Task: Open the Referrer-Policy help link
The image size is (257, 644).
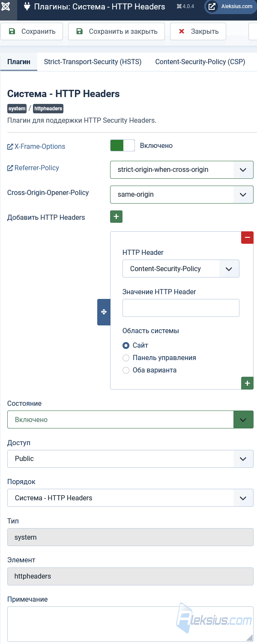Action: tap(33, 168)
